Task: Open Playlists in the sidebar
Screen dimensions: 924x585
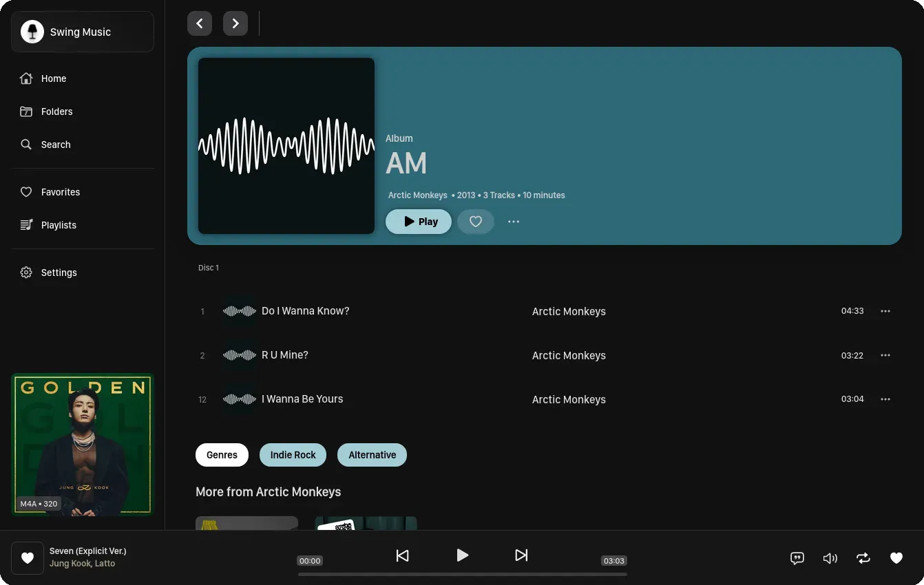Action: (x=59, y=225)
